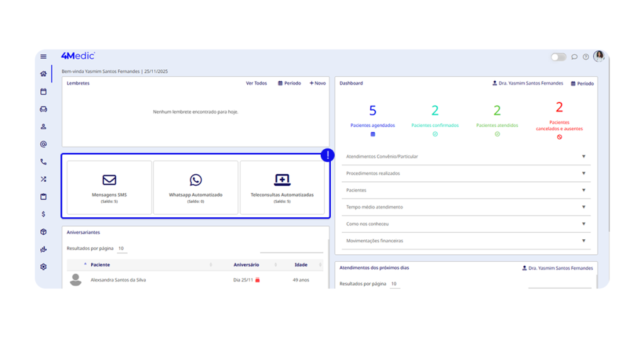Open the Mensagens SMS card

tap(109, 187)
